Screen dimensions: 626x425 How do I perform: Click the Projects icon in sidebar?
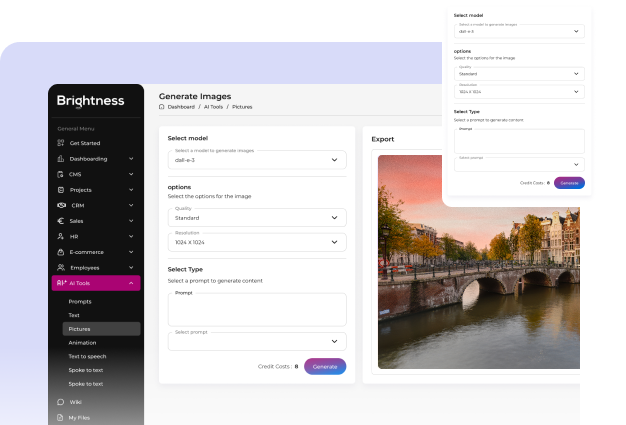coord(61,190)
